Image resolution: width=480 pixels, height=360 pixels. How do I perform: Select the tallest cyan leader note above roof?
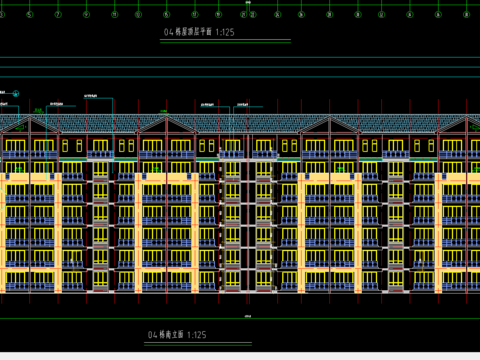click(x=90, y=96)
